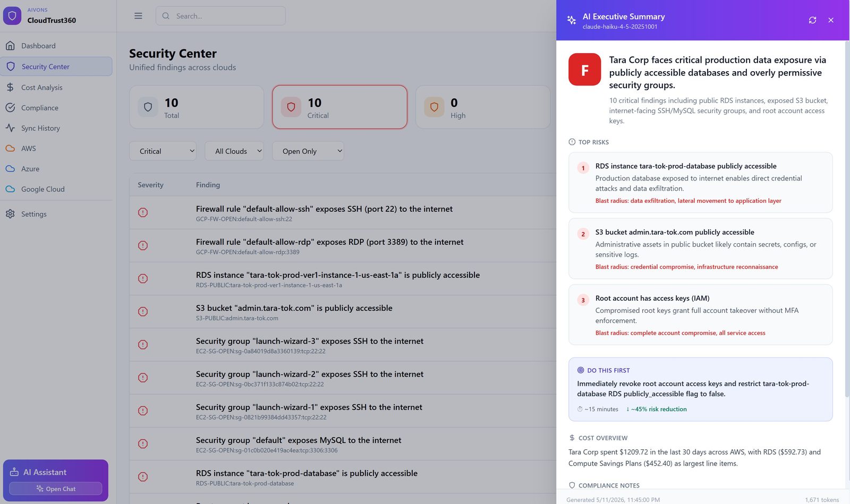The height and width of the screenshot is (504, 850).
Task: Click top risk 2 S3 bucket card
Action: [700, 249]
